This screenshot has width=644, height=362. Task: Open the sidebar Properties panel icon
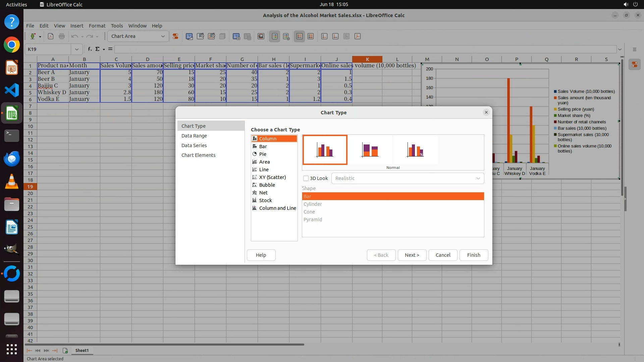[x=634, y=64]
